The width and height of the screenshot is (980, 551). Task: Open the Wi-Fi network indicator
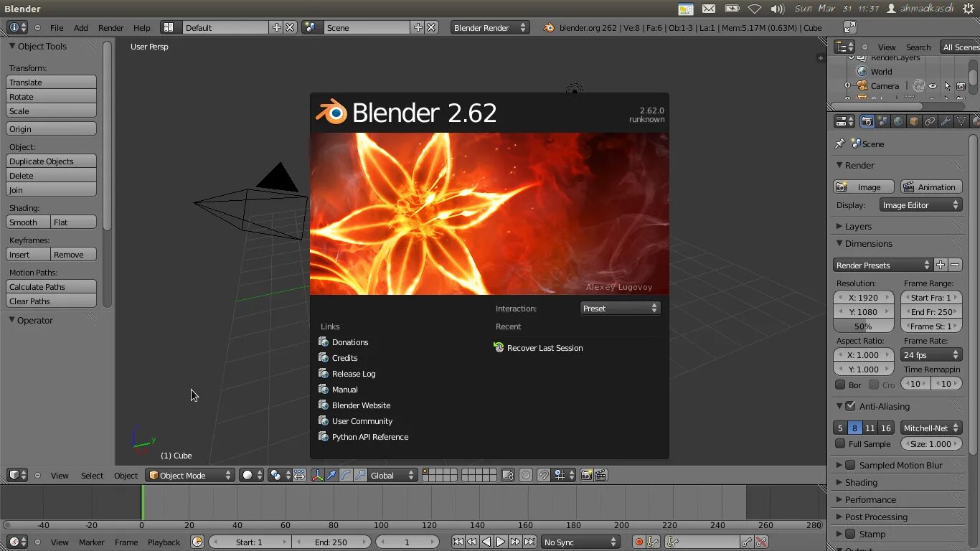tap(755, 9)
